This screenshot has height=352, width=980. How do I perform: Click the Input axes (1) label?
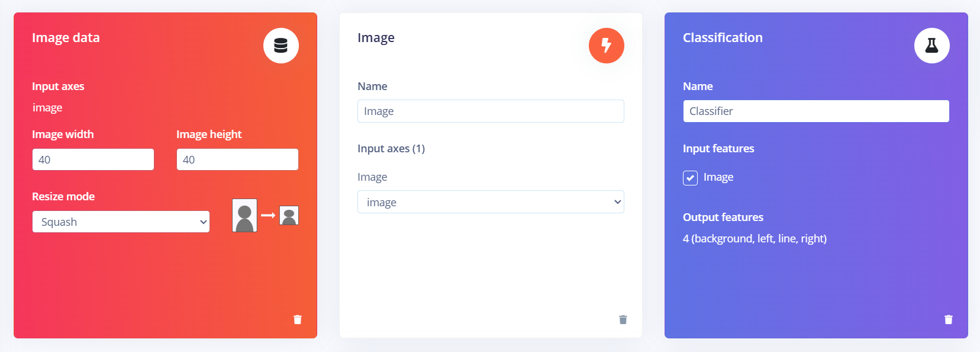coord(391,149)
